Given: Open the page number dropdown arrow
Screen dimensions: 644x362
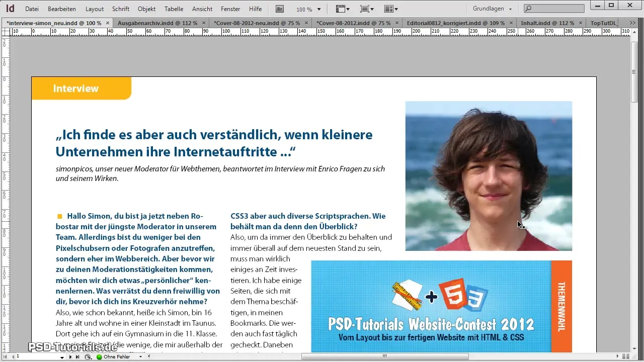Looking at the screenshot, I should 62,357.
